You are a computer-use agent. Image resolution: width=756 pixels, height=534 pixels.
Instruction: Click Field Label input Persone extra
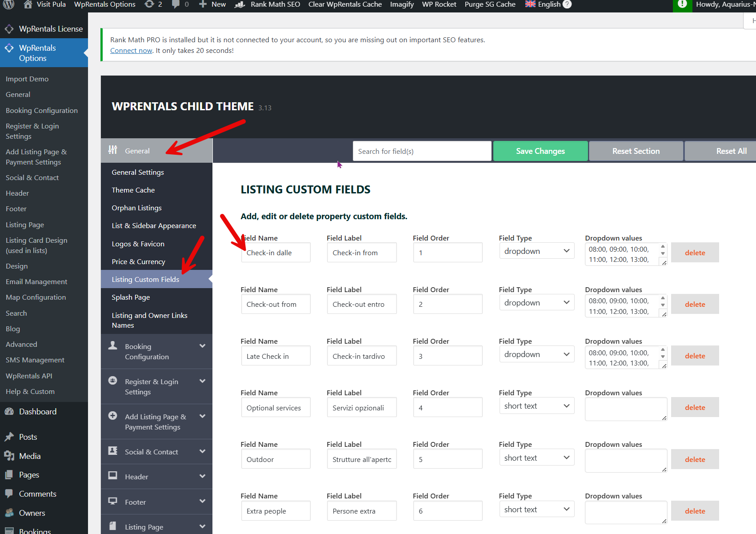click(362, 510)
